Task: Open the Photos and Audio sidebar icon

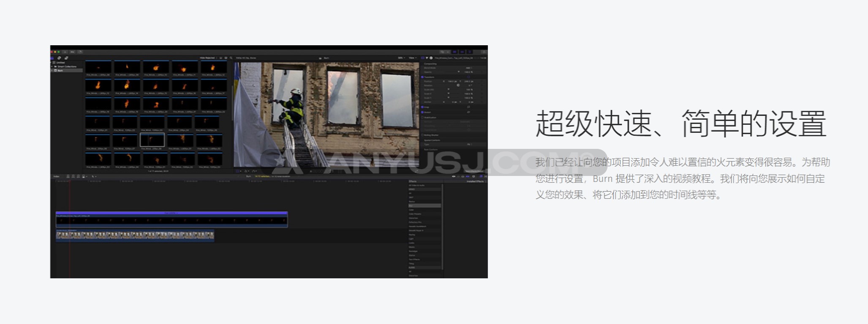Action: tap(59, 58)
